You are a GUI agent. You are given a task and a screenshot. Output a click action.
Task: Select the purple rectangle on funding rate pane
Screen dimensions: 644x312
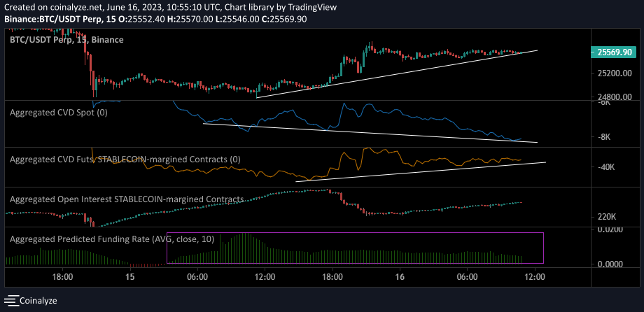tap(356, 248)
